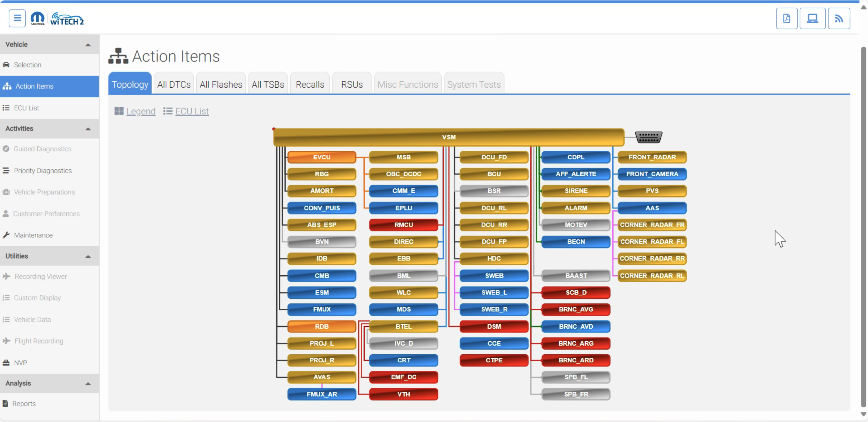
Task: Click the bars icon beside Priority Diagnostics
Action: click(6, 170)
